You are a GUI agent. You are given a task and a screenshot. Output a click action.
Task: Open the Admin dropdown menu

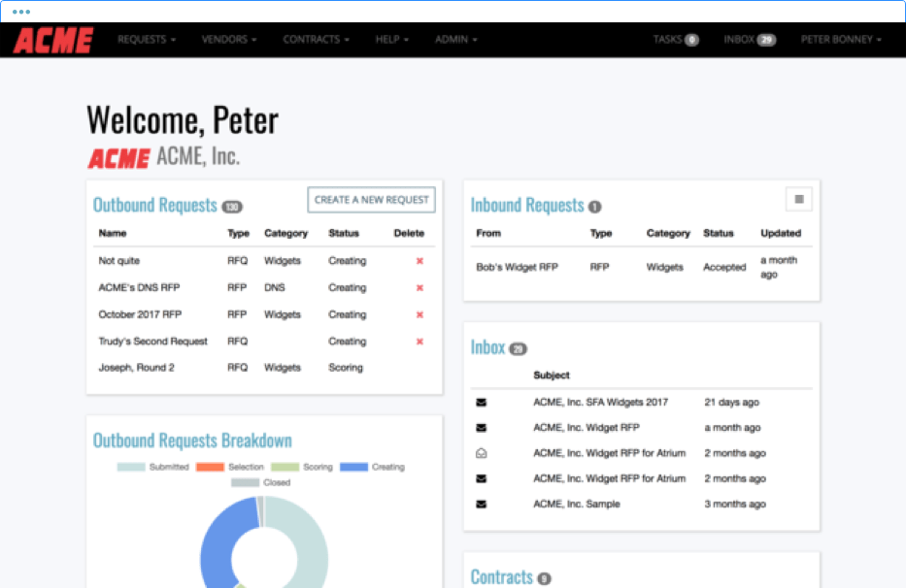pos(456,39)
